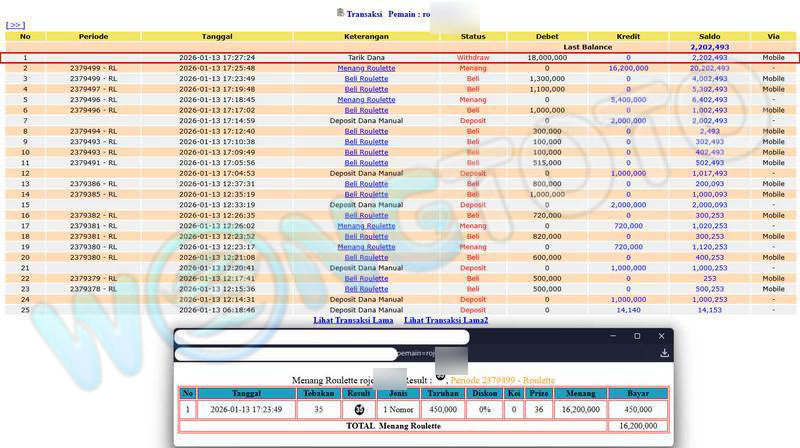The width and height of the screenshot is (800, 448).
Task: Open the [>>] navigation link at top left
Action: point(15,25)
